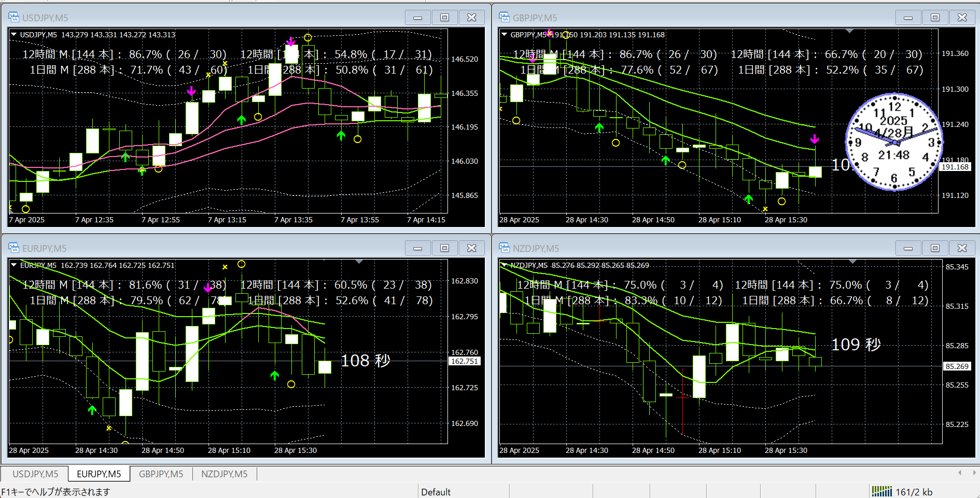Expand the triangle beside GBPJPY,M5 quote header
The image size is (980, 498).
point(504,35)
